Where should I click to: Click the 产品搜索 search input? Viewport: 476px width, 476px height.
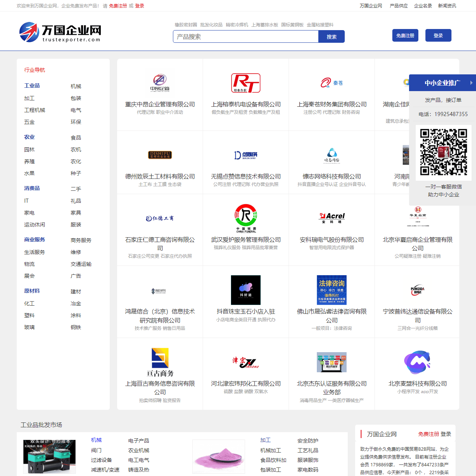click(x=246, y=36)
